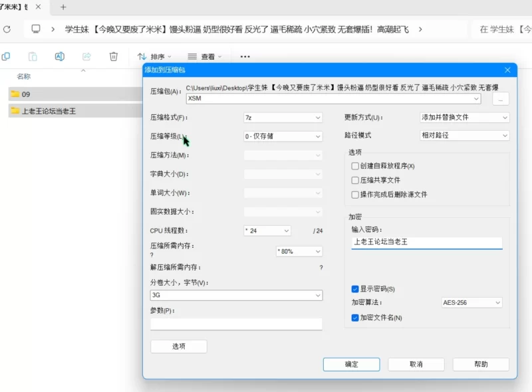
Task: Click the copy icon in Explorer toolbar
Action: click(x=6, y=56)
